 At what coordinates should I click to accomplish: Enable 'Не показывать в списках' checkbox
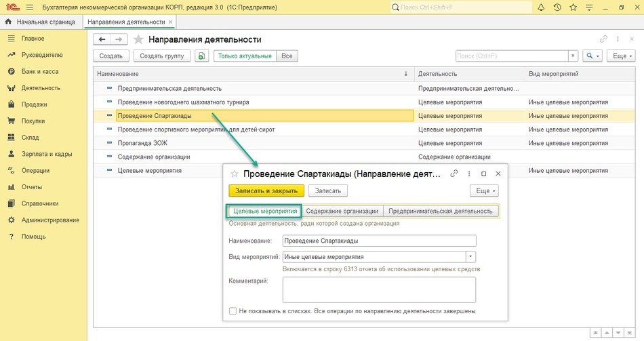click(x=233, y=311)
